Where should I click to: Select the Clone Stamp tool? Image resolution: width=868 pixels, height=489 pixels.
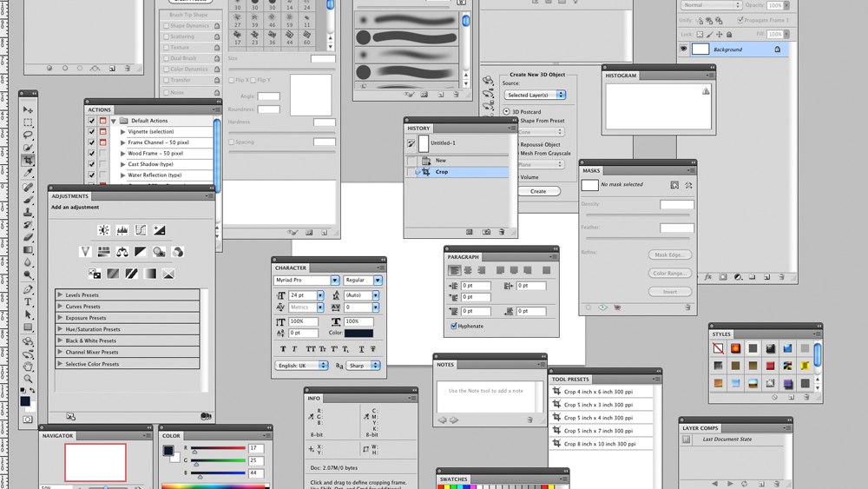[x=28, y=212]
